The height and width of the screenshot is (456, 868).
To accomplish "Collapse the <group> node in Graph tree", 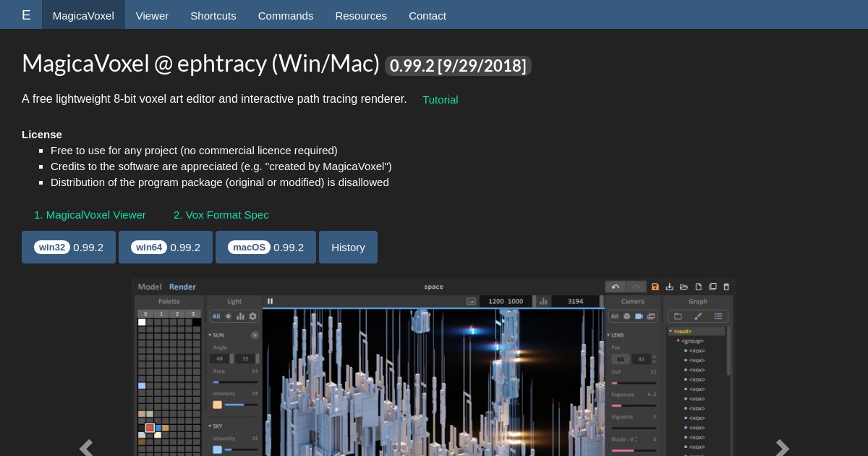I will coord(678,341).
